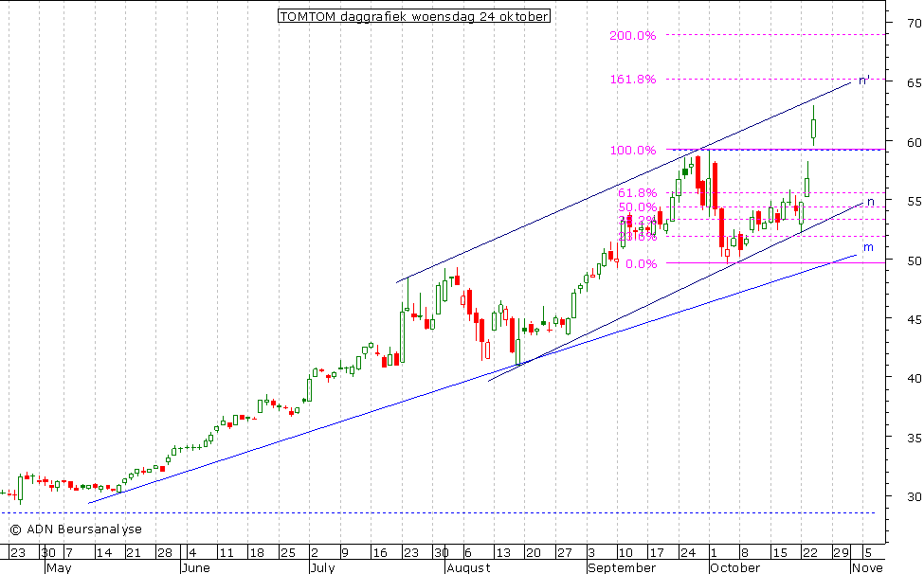Image resolution: width=924 pixels, height=574 pixels.
Task: Click the trendline label m
Action: click(868, 247)
